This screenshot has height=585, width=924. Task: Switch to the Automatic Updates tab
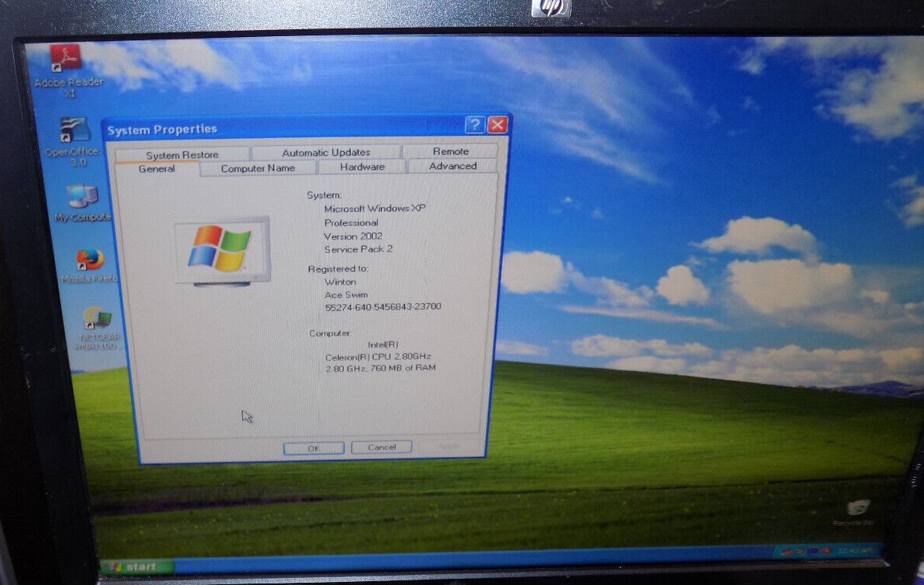[326, 153]
